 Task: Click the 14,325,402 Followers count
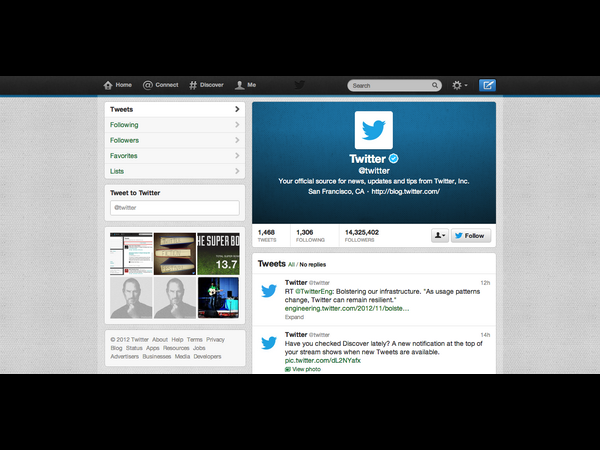362,235
